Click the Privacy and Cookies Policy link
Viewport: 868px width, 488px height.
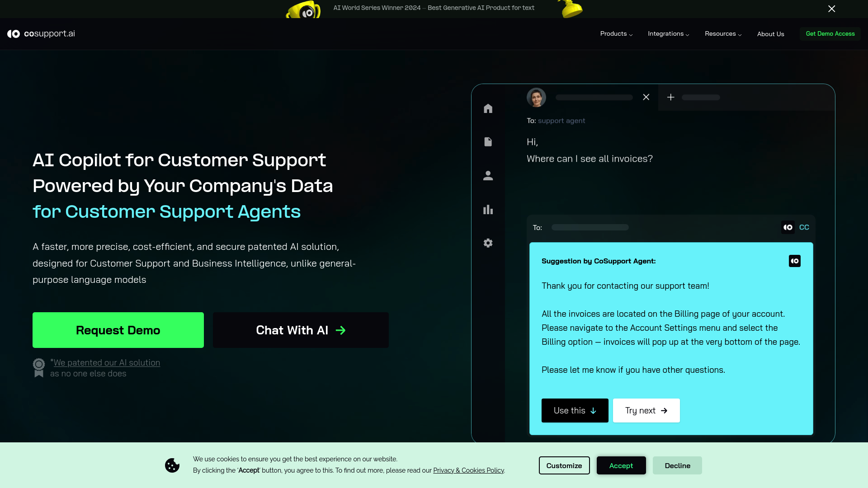(x=468, y=470)
